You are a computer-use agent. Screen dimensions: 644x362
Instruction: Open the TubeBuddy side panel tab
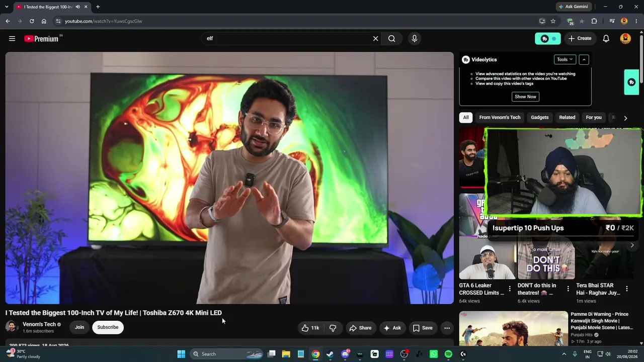631,82
